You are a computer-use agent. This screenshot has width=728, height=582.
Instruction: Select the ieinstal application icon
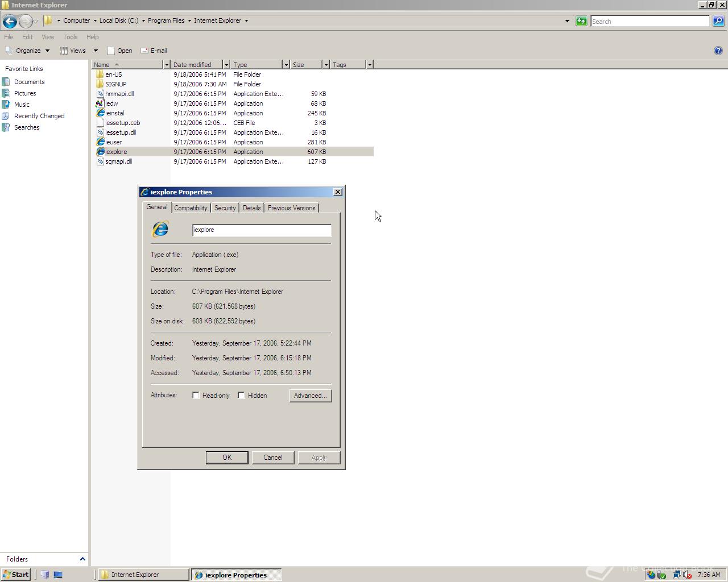(x=100, y=113)
